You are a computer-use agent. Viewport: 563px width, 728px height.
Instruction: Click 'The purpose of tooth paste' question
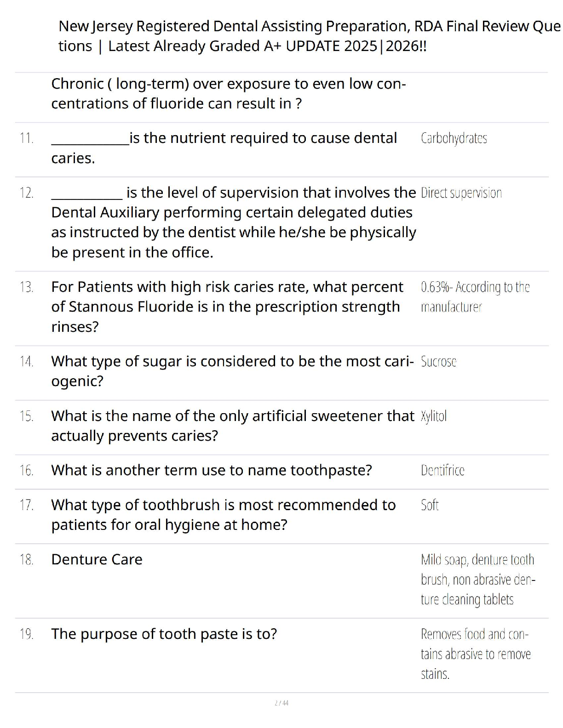pos(164,634)
